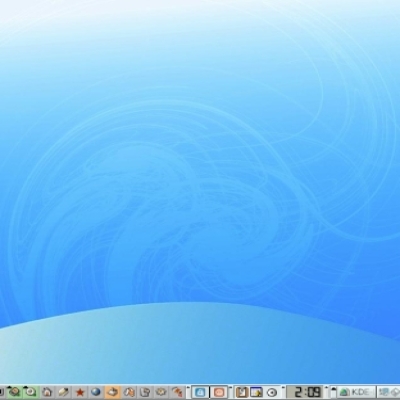Launch the blue globe web browser icon

point(96,392)
